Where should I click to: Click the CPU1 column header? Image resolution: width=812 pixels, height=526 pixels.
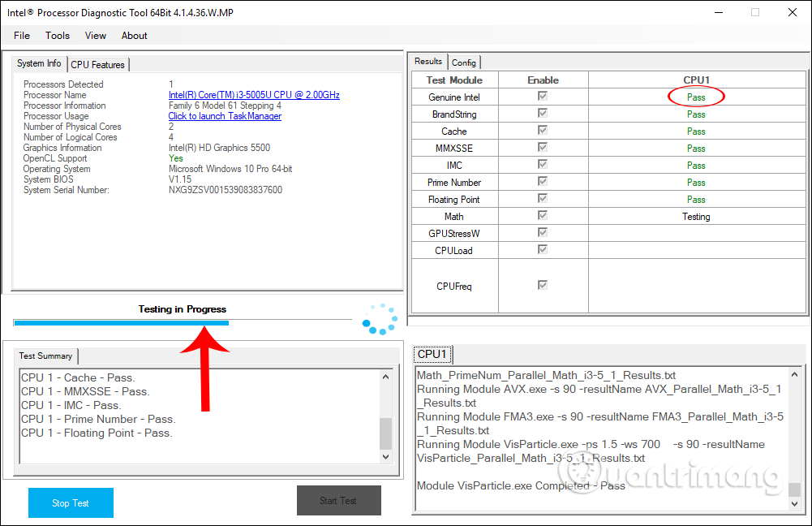pos(697,80)
